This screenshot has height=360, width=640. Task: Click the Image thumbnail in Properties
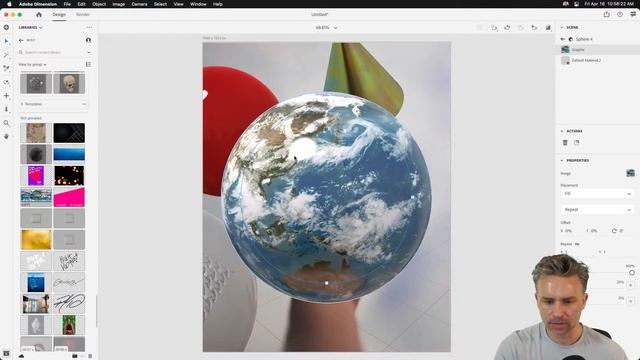630,173
